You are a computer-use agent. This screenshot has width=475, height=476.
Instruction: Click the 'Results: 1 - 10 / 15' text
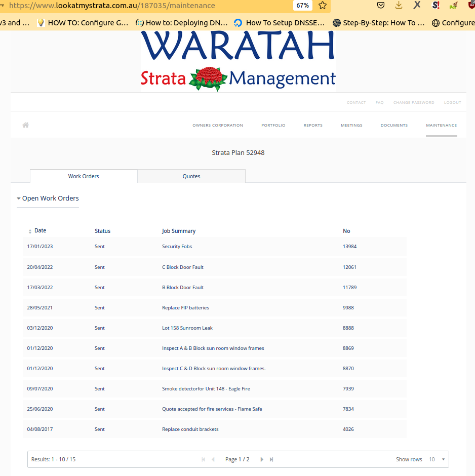53,459
